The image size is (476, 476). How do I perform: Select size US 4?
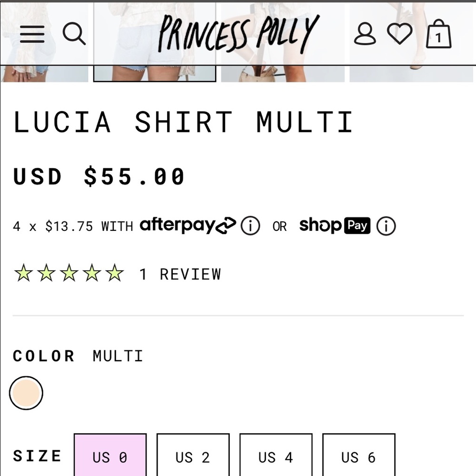pos(276,455)
